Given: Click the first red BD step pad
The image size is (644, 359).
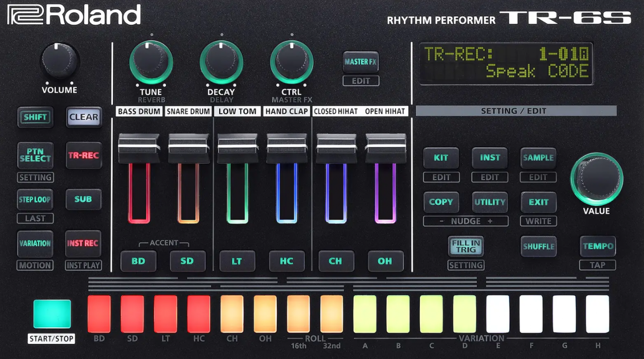Looking at the screenshot, I should [99, 314].
